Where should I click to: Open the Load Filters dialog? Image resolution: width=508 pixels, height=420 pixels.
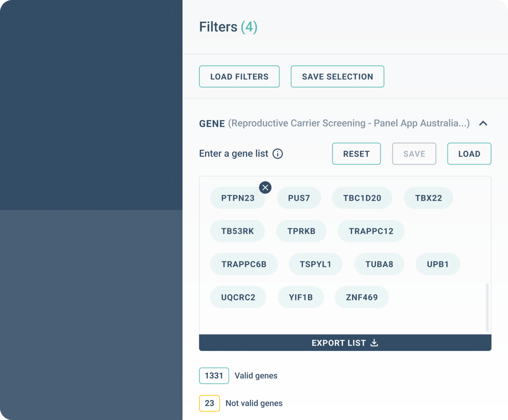coord(239,77)
